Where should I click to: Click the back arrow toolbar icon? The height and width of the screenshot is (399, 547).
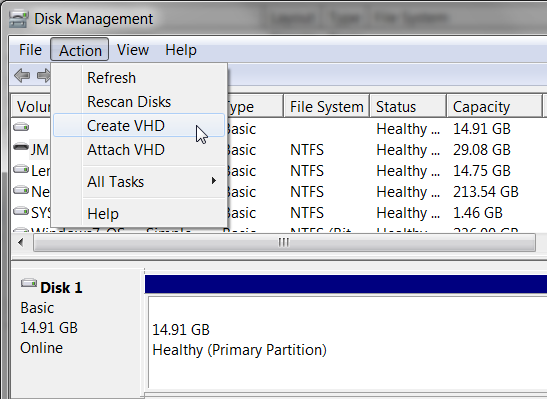pos(22,76)
